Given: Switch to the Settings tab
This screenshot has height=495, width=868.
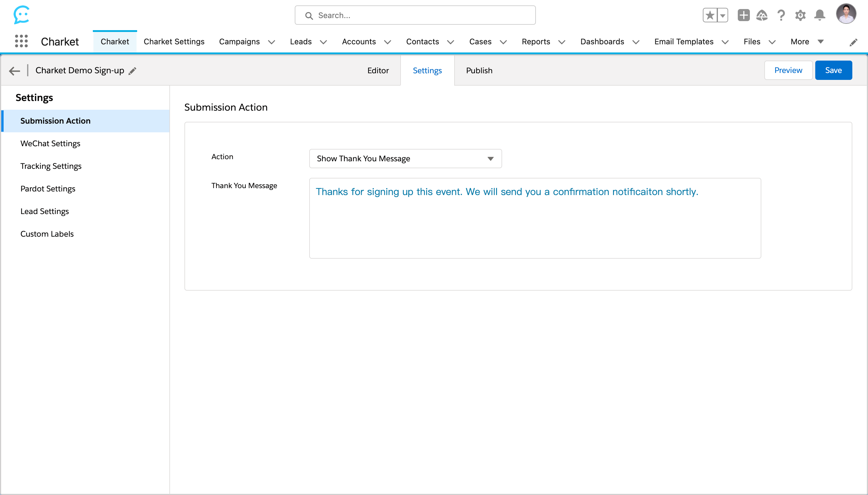Looking at the screenshot, I should [x=427, y=70].
